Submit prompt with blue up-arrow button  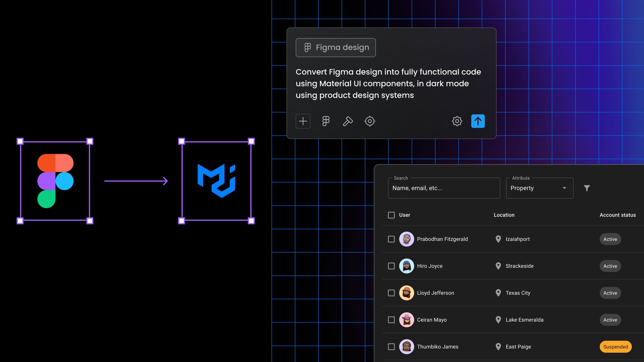click(478, 121)
